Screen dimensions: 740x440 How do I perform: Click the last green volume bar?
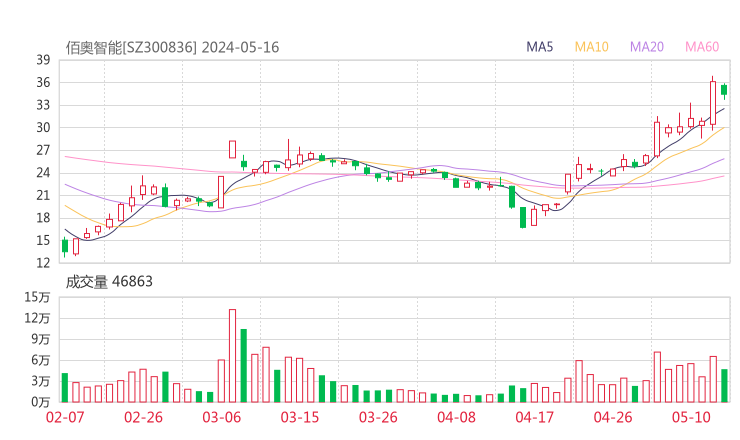[x=724, y=386]
